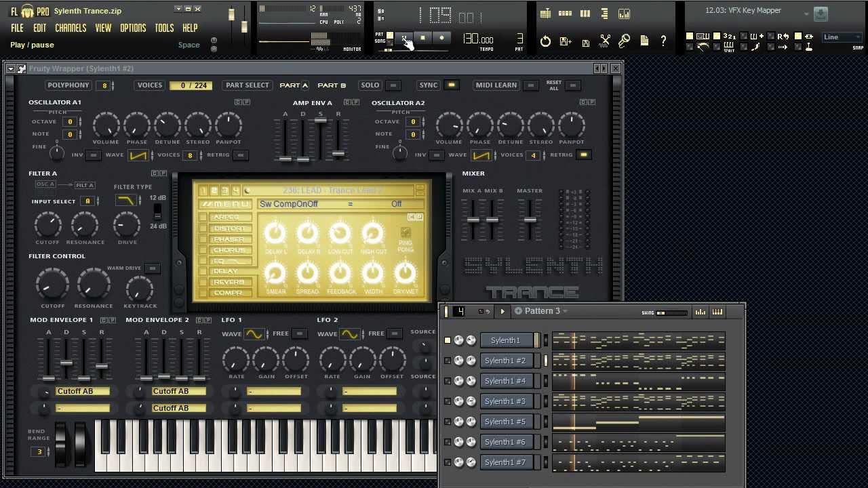The height and width of the screenshot is (488, 868).
Task: Select the COMPR effect page
Action: 230,293
